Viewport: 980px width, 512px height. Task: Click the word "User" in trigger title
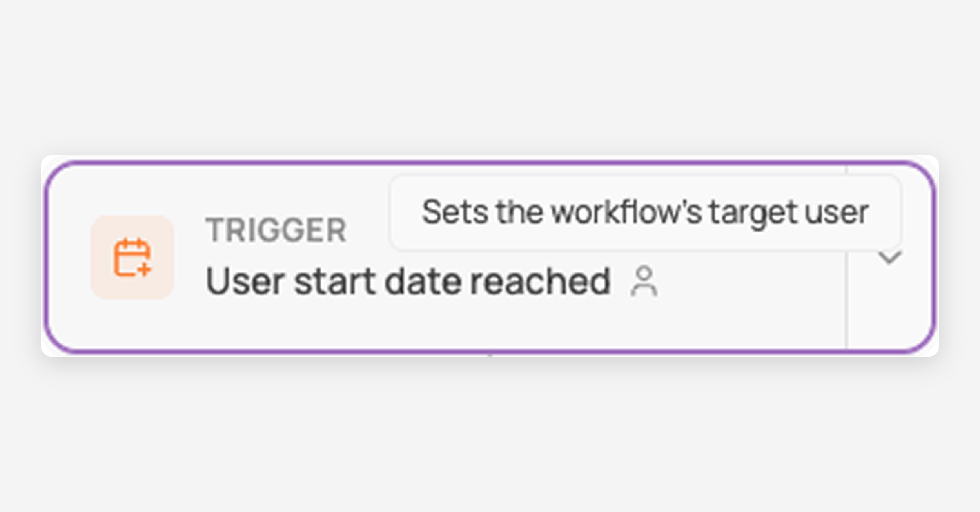tap(245, 281)
